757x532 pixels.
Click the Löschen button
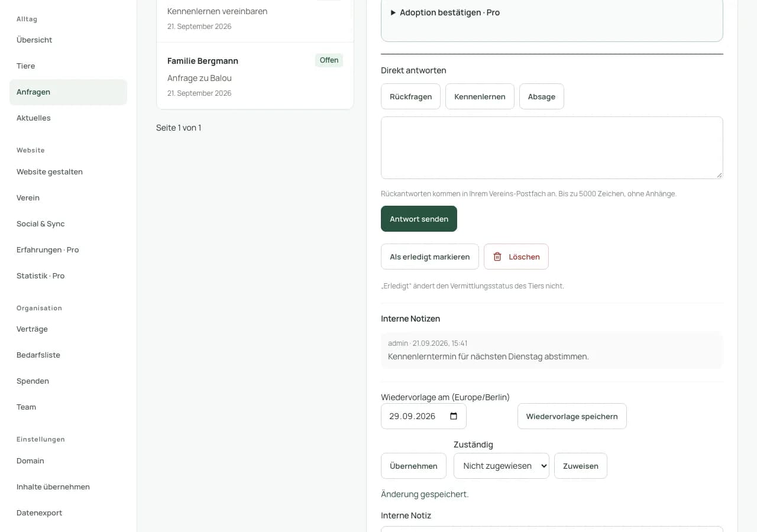(x=516, y=257)
